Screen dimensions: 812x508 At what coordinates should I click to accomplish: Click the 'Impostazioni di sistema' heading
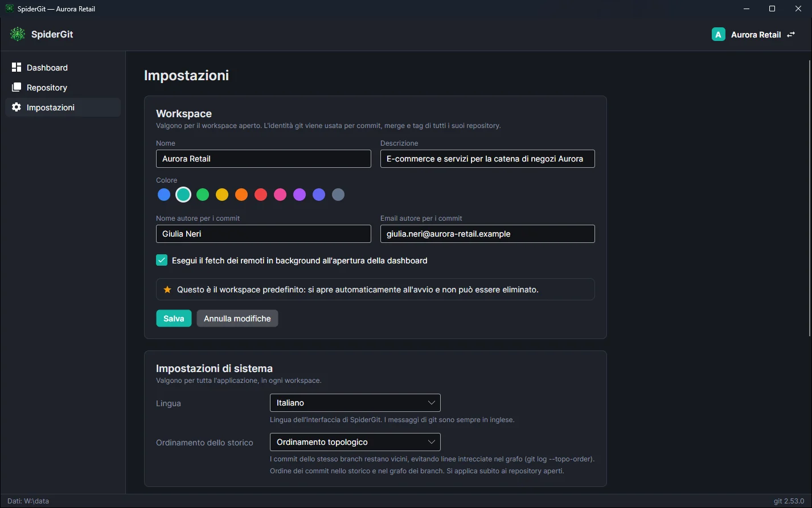[214, 368]
